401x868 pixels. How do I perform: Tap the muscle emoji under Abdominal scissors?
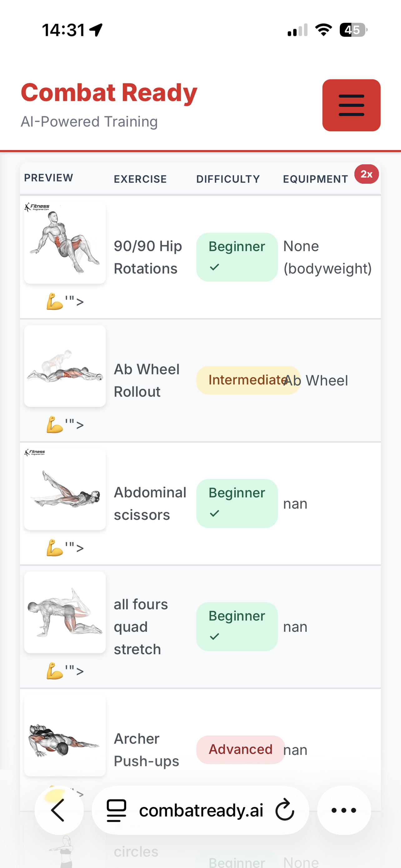[55, 547]
